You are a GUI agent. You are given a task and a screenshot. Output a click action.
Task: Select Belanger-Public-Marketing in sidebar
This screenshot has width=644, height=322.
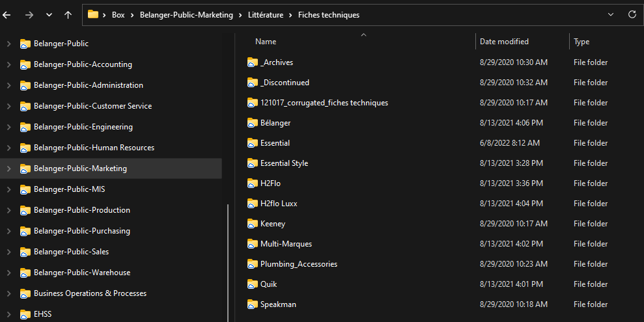point(80,168)
